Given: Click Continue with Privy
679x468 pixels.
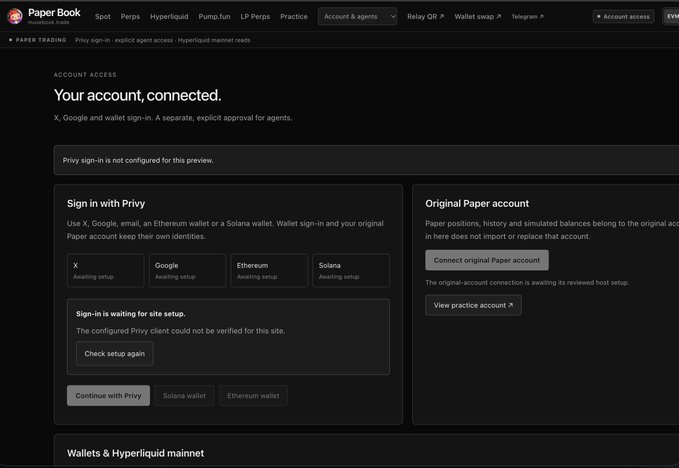Looking at the screenshot, I should pos(108,396).
